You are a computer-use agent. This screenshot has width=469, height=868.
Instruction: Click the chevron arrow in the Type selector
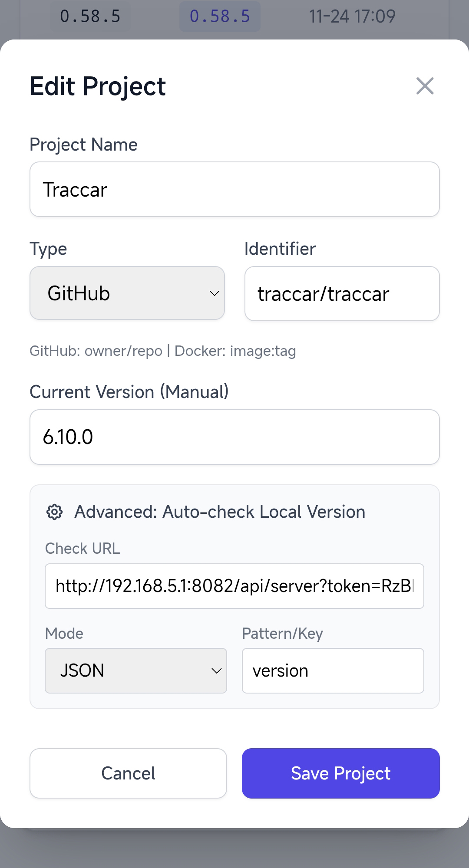coord(214,293)
